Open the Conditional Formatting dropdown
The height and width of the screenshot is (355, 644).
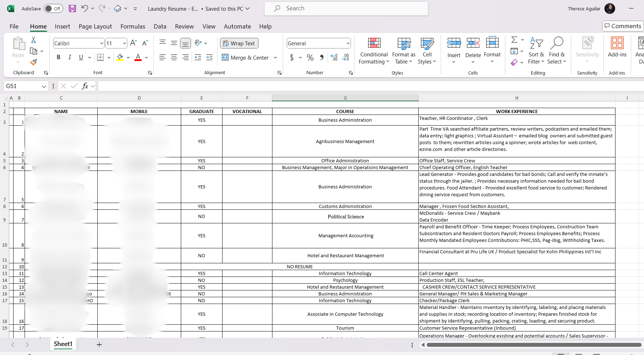pyautogui.click(x=374, y=51)
